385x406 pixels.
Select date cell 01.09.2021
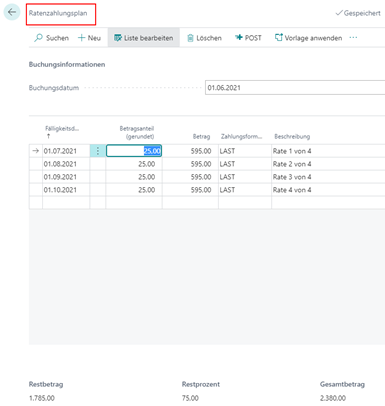point(66,177)
